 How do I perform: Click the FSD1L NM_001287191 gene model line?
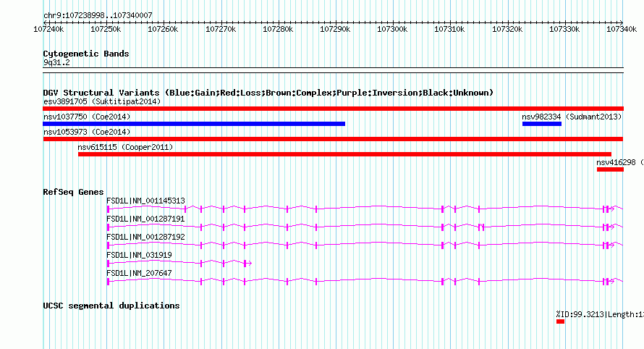tap(365, 227)
